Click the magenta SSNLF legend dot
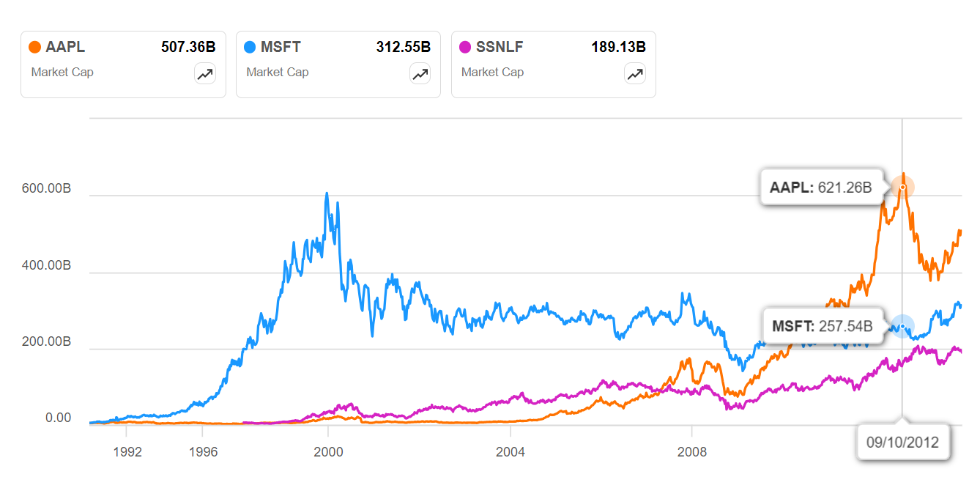980x477 pixels. pyautogui.click(x=465, y=48)
